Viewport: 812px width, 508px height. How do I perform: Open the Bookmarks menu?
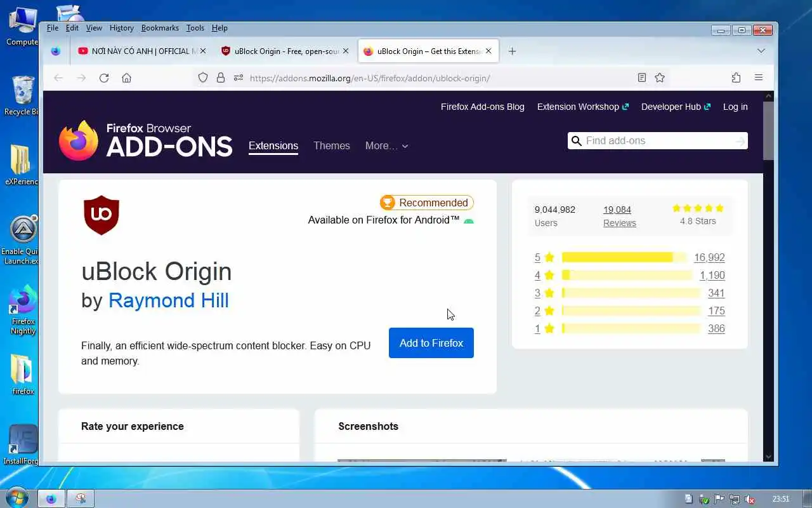tap(160, 28)
